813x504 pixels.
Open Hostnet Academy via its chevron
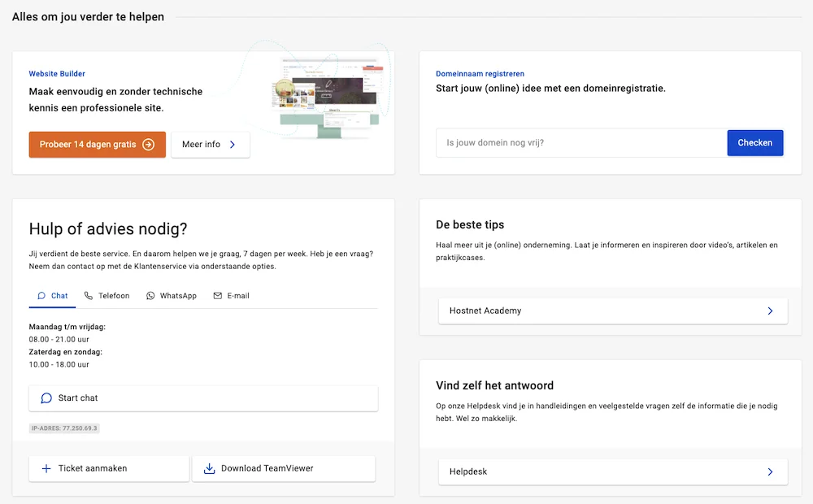[769, 311]
